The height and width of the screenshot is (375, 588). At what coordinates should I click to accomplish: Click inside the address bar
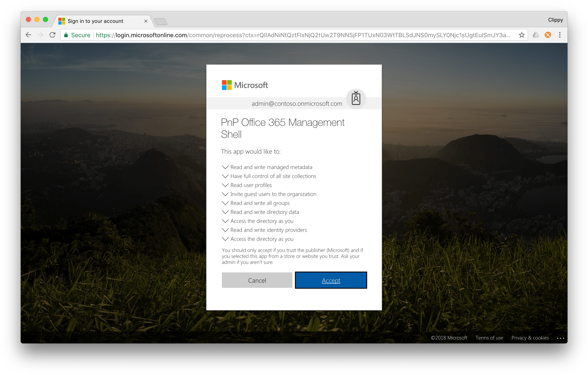coord(293,35)
